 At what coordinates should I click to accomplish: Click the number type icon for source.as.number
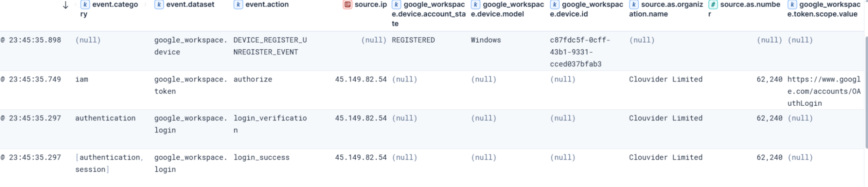(x=713, y=5)
